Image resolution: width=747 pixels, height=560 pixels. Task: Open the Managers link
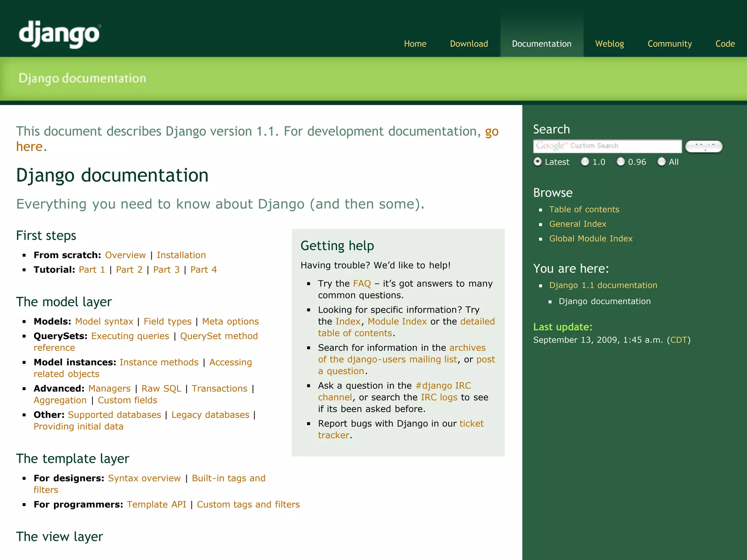click(x=109, y=388)
